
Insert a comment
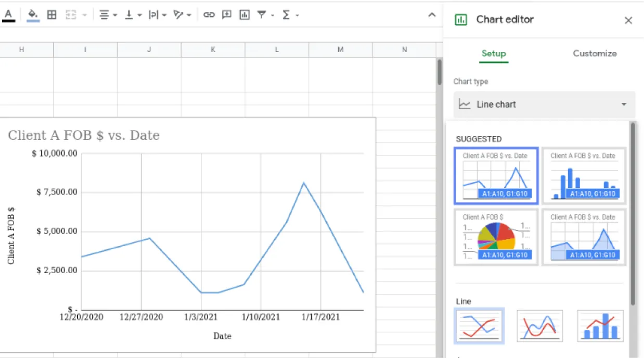(226, 15)
